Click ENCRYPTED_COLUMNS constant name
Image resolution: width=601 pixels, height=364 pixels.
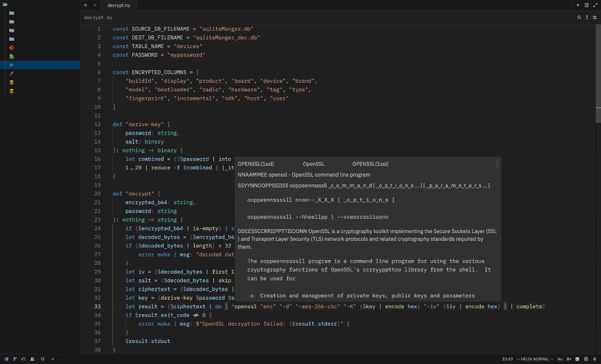click(x=159, y=72)
